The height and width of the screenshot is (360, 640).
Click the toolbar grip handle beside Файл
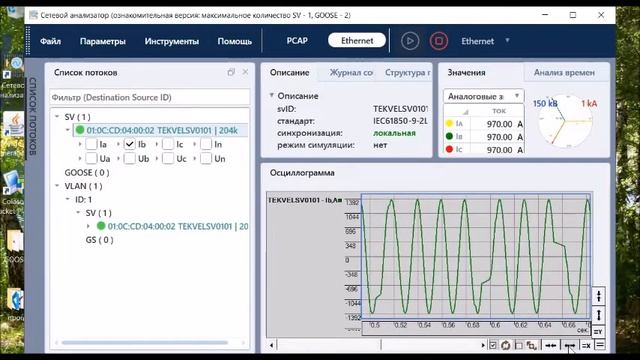pos(28,40)
